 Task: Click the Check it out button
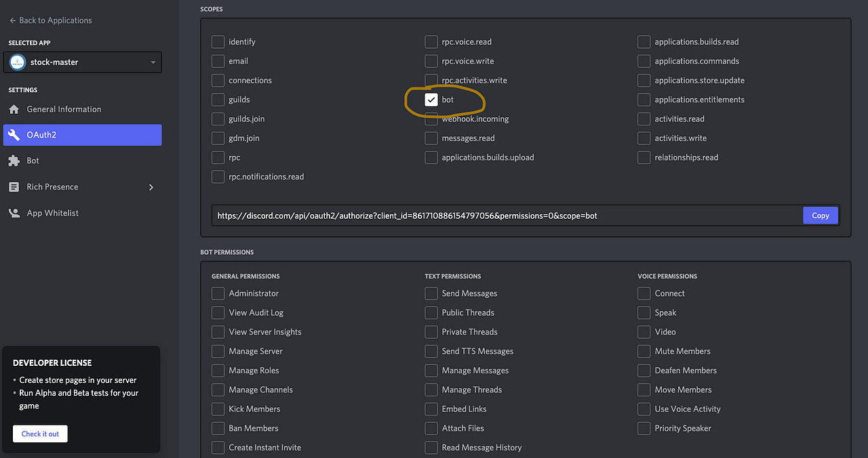click(40, 434)
